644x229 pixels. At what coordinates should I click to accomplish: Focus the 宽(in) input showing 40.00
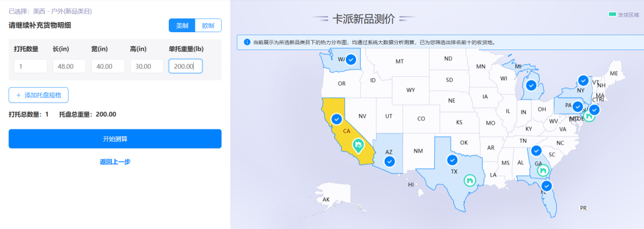tap(108, 66)
